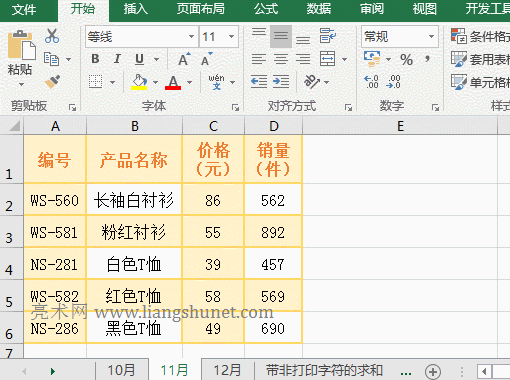Click the Wrap Text icon

(x=328, y=36)
